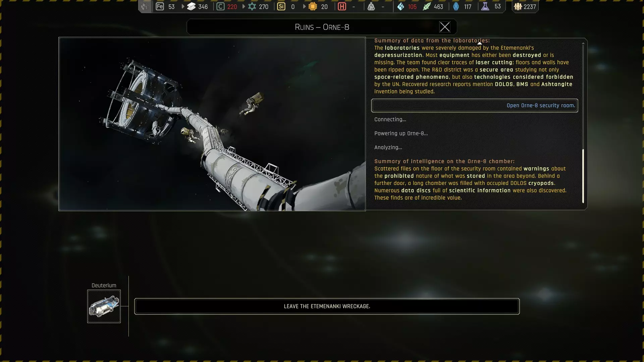Click the polymer gear resource icon
644x362 pixels.
click(252, 6)
